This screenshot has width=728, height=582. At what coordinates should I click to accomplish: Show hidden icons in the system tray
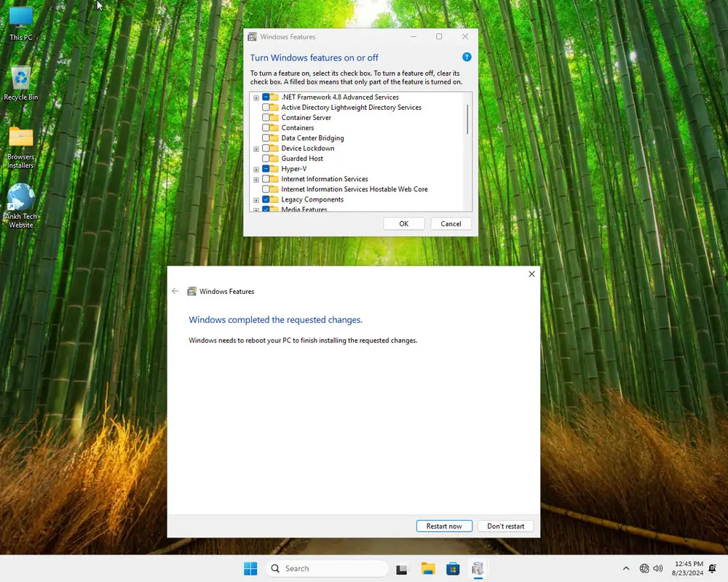coord(625,569)
